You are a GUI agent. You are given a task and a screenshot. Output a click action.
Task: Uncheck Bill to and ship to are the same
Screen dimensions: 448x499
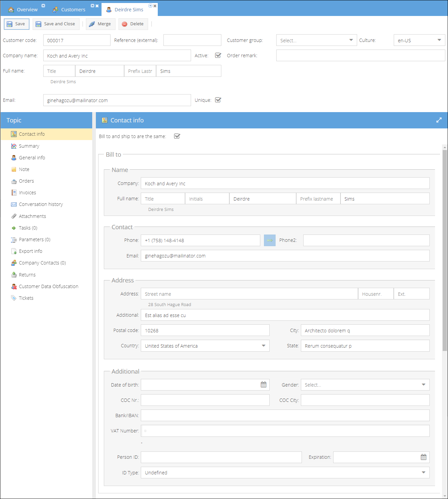(x=177, y=136)
